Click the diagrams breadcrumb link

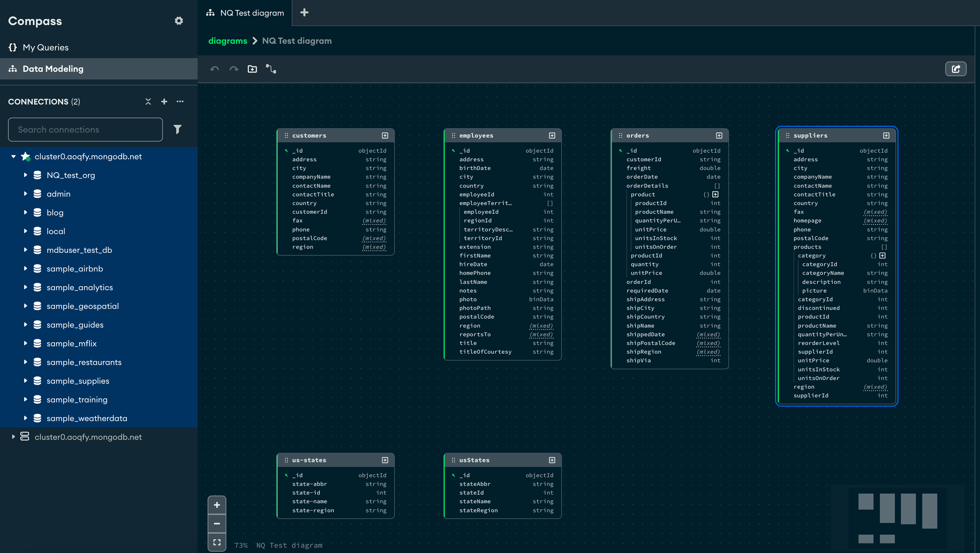click(x=228, y=41)
